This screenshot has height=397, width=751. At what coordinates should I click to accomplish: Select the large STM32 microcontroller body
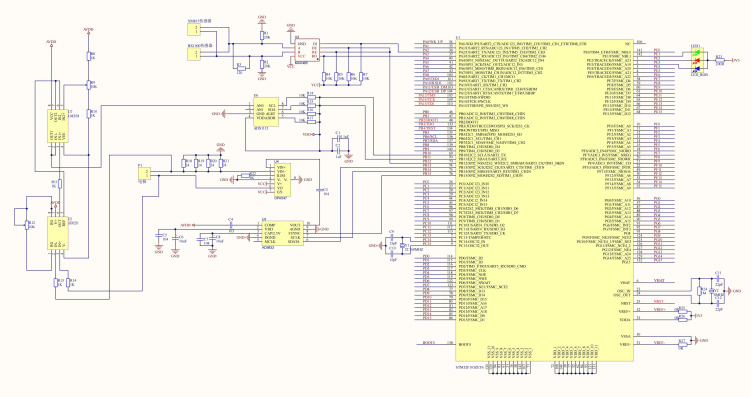tap(544, 200)
